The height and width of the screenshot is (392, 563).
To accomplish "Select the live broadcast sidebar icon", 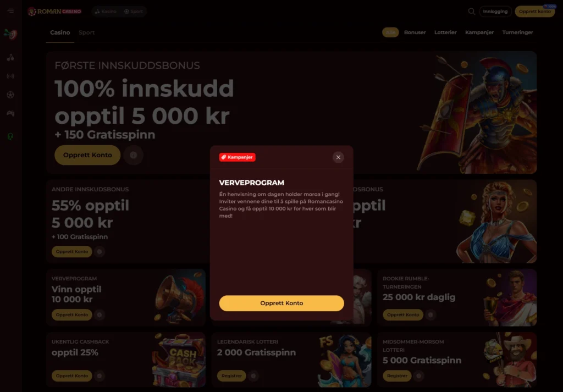I will [x=10, y=76].
